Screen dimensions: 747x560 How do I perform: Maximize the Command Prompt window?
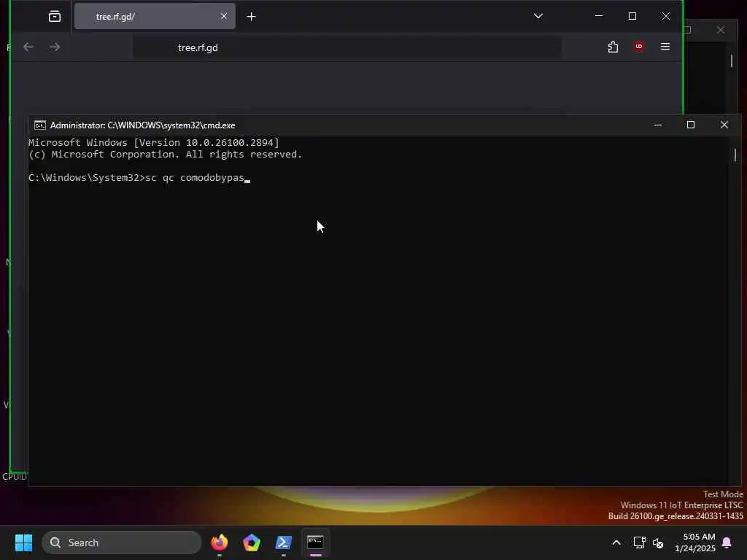click(x=690, y=125)
